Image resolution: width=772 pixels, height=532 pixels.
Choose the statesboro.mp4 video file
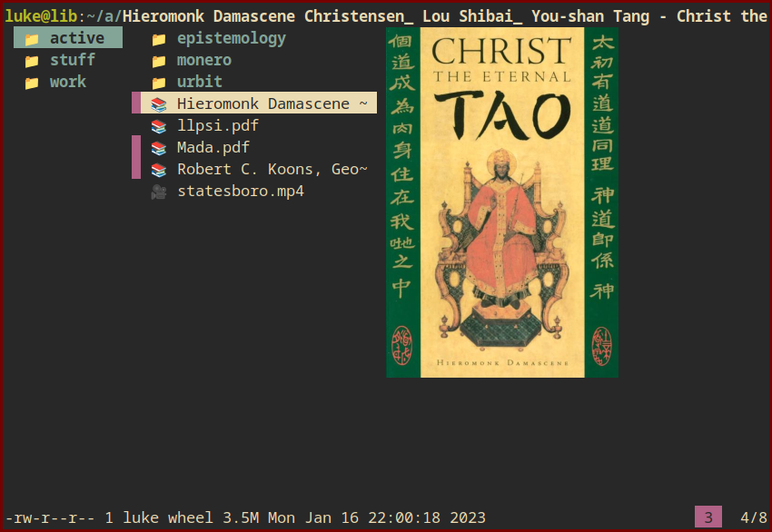click(x=240, y=191)
